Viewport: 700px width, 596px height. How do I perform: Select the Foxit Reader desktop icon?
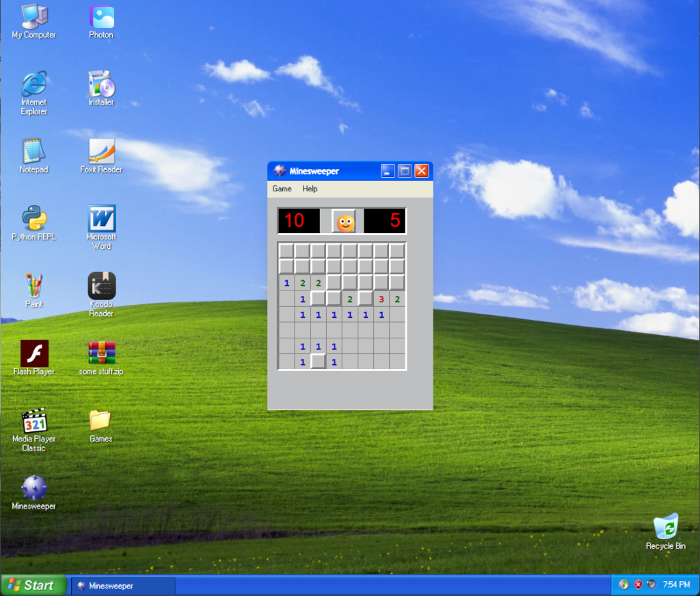pyautogui.click(x=101, y=156)
